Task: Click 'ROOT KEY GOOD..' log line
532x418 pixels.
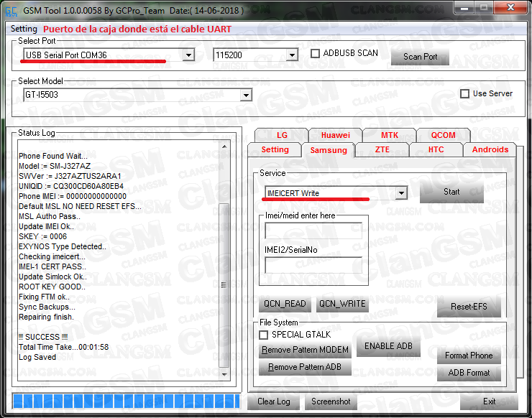Action: coord(52,287)
